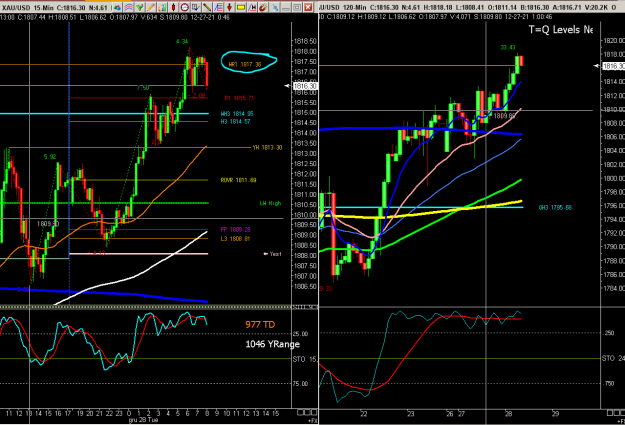The image size is (625, 425).
Task: Click the 1816.30 price tag in 120-Min chart
Action: coord(613,66)
